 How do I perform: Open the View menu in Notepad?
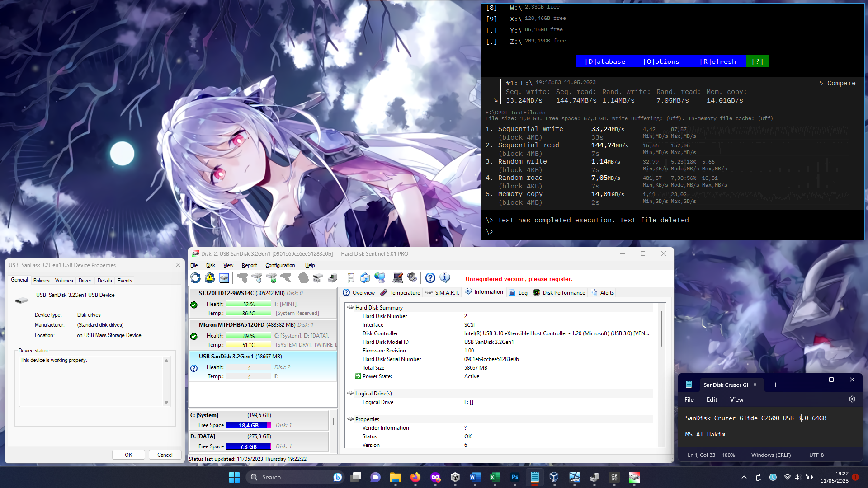click(x=736, y=399)
